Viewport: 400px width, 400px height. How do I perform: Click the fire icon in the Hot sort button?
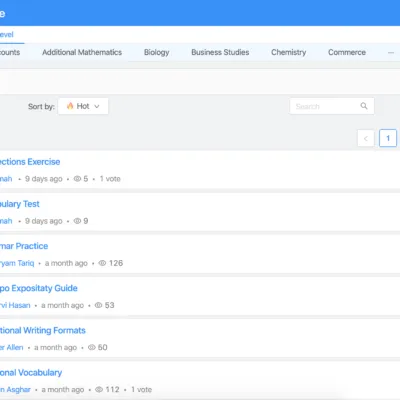[70, 106]
